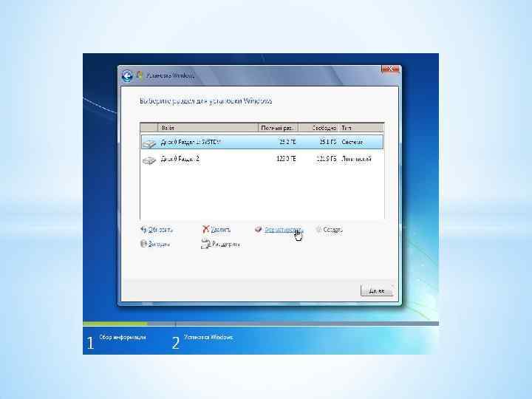The height and width of the screenshot is (399, 532).
Task: Click the refresh arrows icon next to Обновить
Action: click(x=143, y=229)
